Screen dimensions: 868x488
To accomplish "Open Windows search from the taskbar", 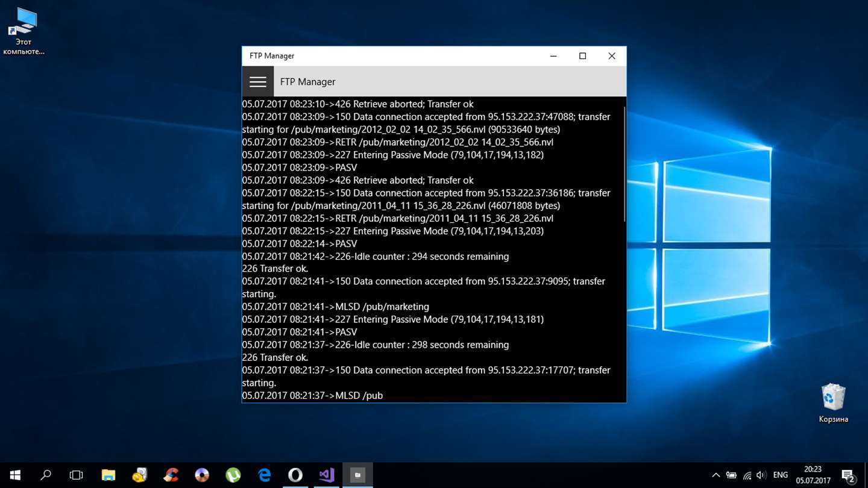I will click(x=45, y=475).
